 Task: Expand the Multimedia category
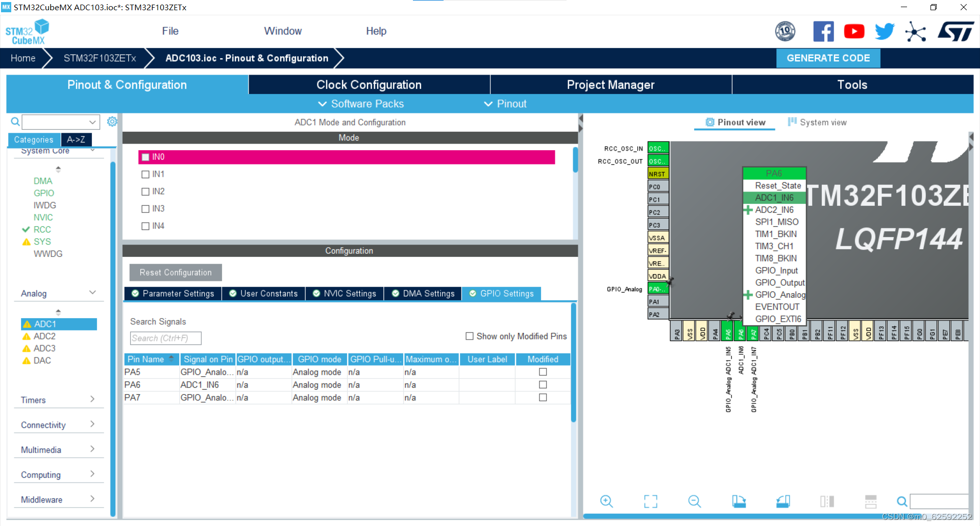coord(92,449)
